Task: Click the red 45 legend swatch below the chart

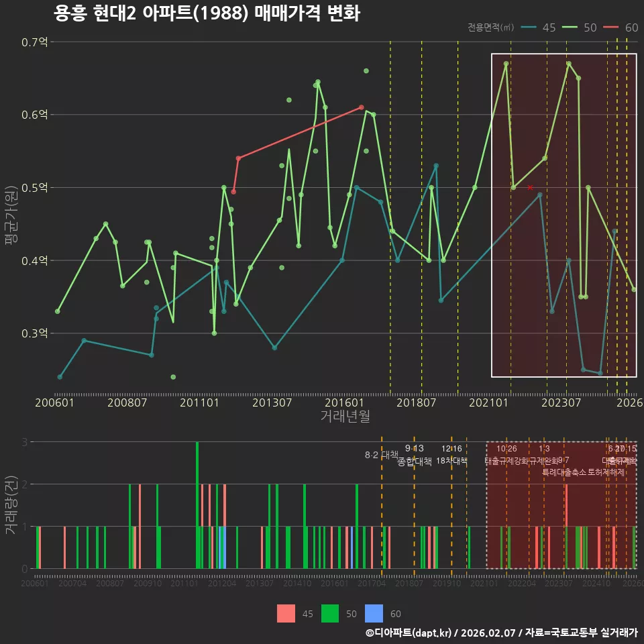Action: [x=286, y=614]
